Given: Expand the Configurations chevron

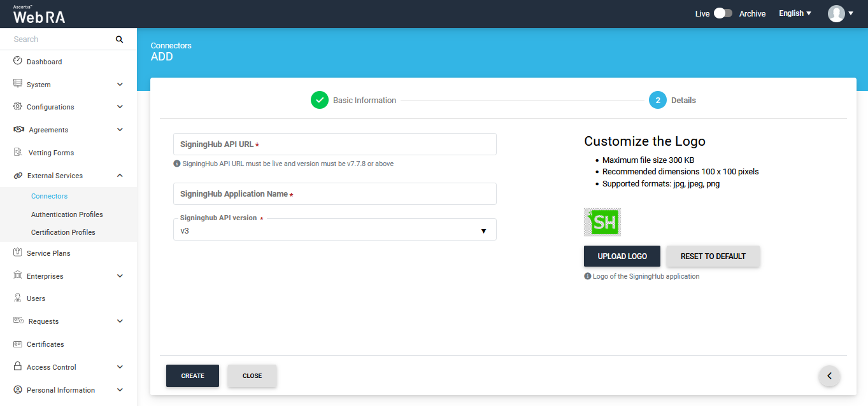Looking at the screenshot, I should pyautogui.click(x=120, y=107).
